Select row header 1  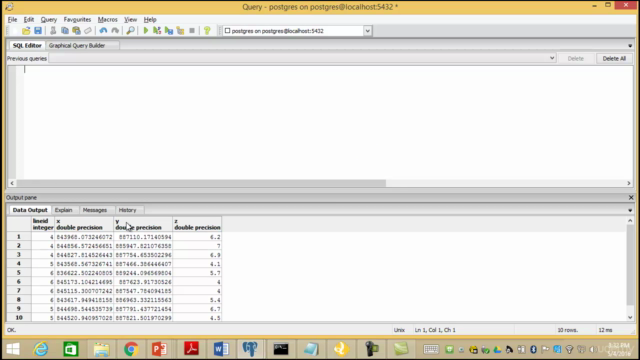pyautogui.click(x=19, y=237)
